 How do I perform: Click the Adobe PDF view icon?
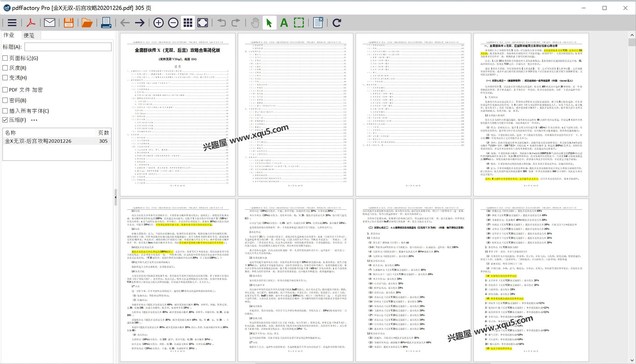31,23
